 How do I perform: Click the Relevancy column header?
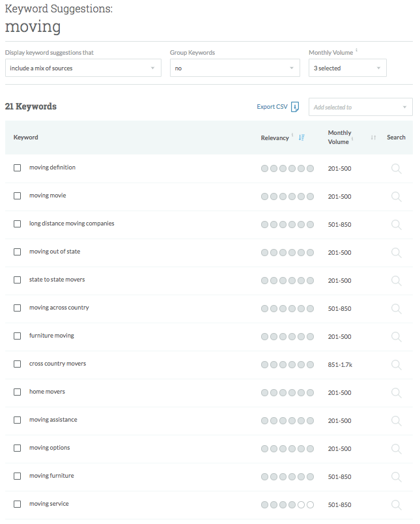pos(275,138)
